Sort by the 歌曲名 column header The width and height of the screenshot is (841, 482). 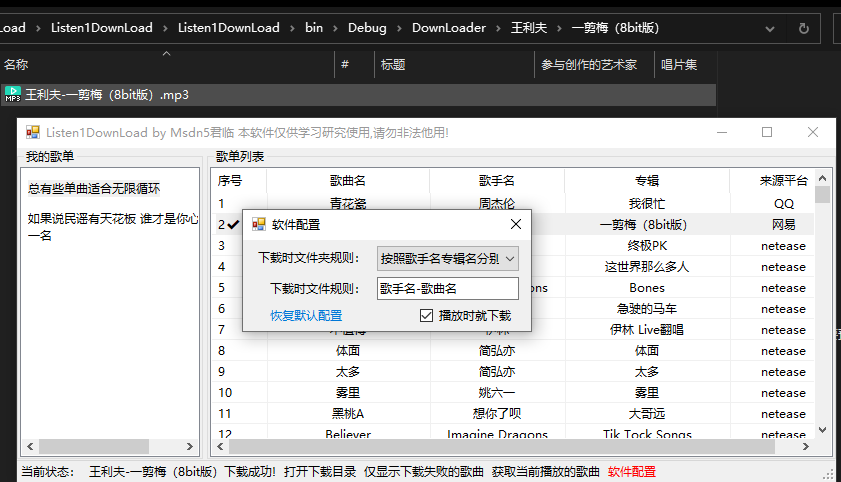click(x=348, y=181)
